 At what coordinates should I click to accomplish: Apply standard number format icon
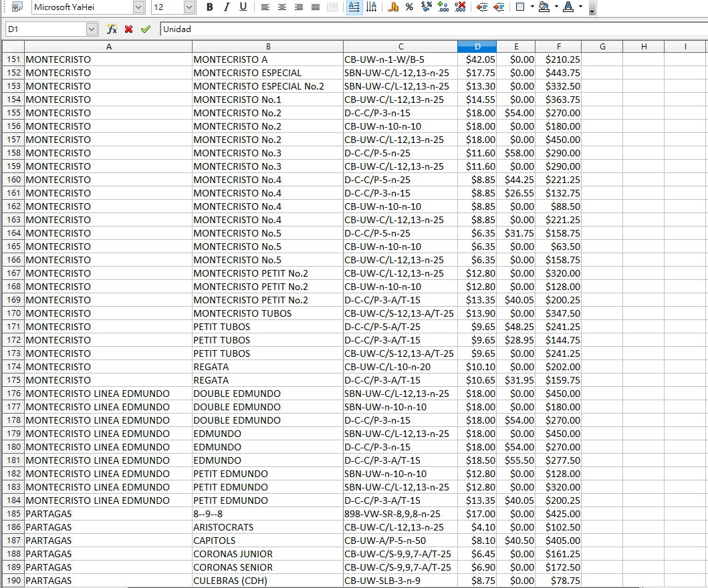pos(427,7)
